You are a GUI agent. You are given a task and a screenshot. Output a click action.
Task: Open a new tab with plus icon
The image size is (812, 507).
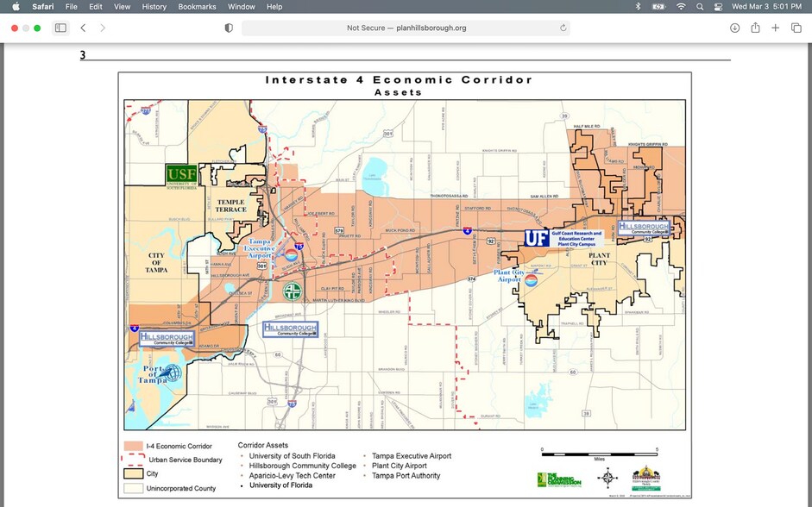(776, 28)
